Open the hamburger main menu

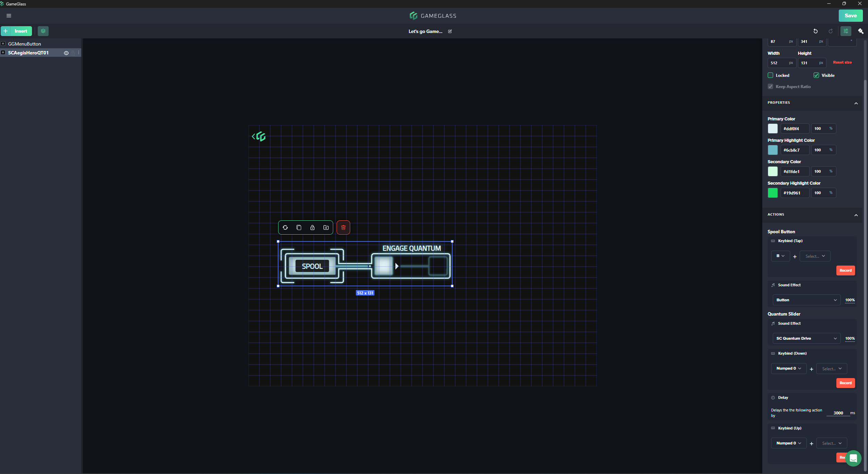click(x=9, y=16)
